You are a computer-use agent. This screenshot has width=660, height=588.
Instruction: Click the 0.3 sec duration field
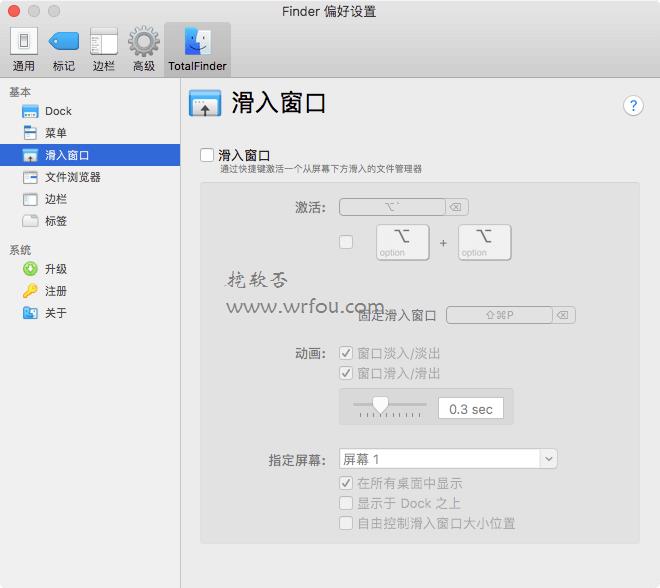471,408
